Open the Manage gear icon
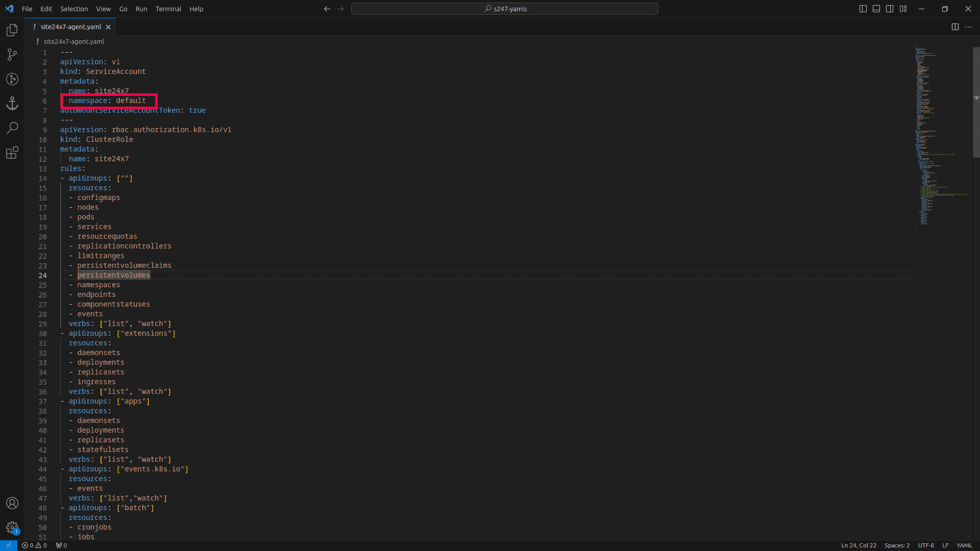This screenshot has width=980, height=551. pyautogui.click(x=12, y=528)
